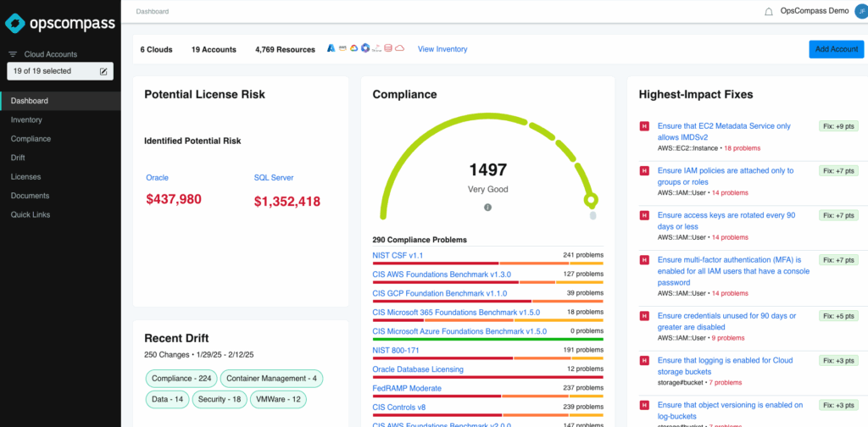
Task: Open the SQL Server license risk link
Action: (274, 178)
